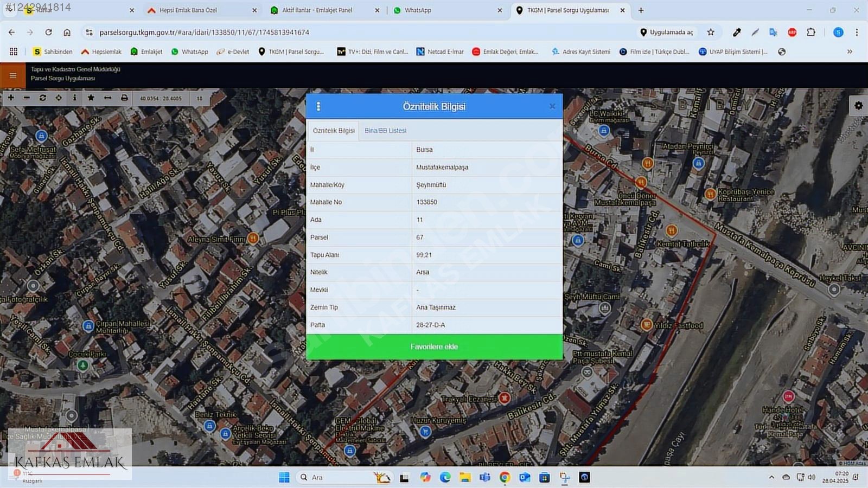The width and height of the screenshot is (868, 488).
Task: Click the Parsel value 67
Action: click(420, 237)
